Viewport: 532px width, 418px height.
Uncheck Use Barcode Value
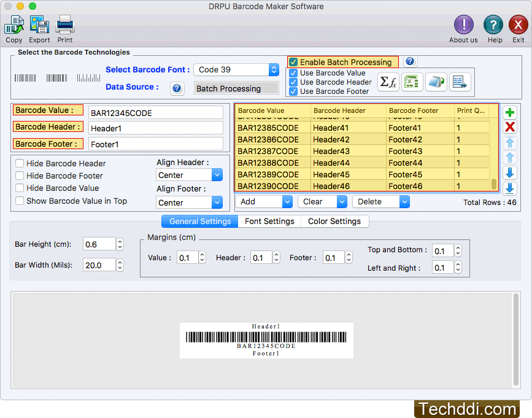[x=293, y=73]
